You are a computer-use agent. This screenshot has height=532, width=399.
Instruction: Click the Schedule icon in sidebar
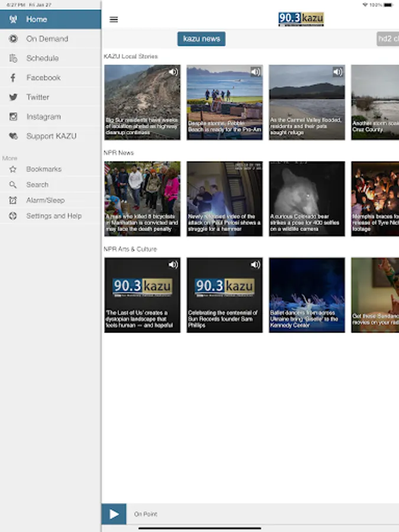coord(13,58)
